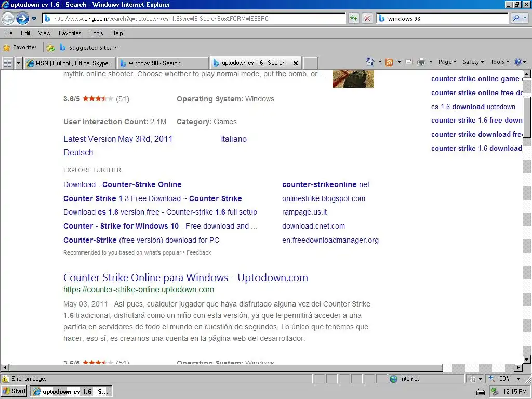Open the Favorites menu
This screenshot has height=399, width=532.
click(x=70, y=33)
